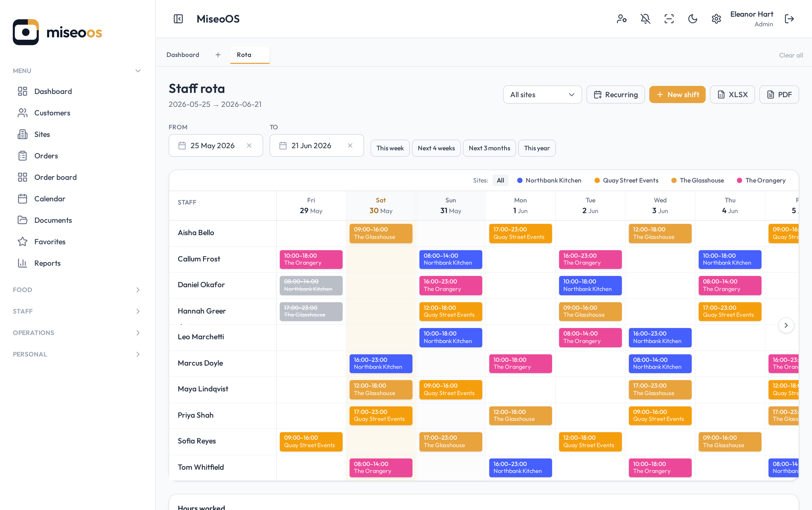Filter by The Orangery site legend
The height and width of the screenshot is (510, 812).
click(x=761, y=180)
